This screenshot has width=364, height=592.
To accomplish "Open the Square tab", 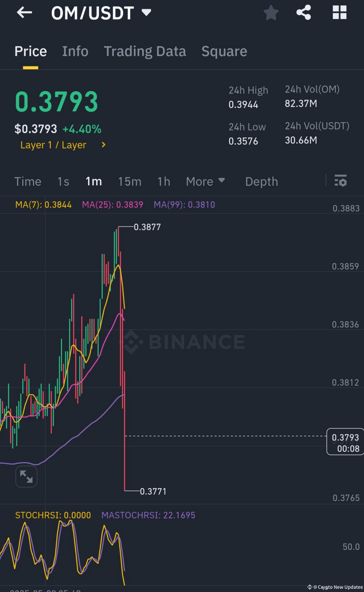I will tap(224, 51).
